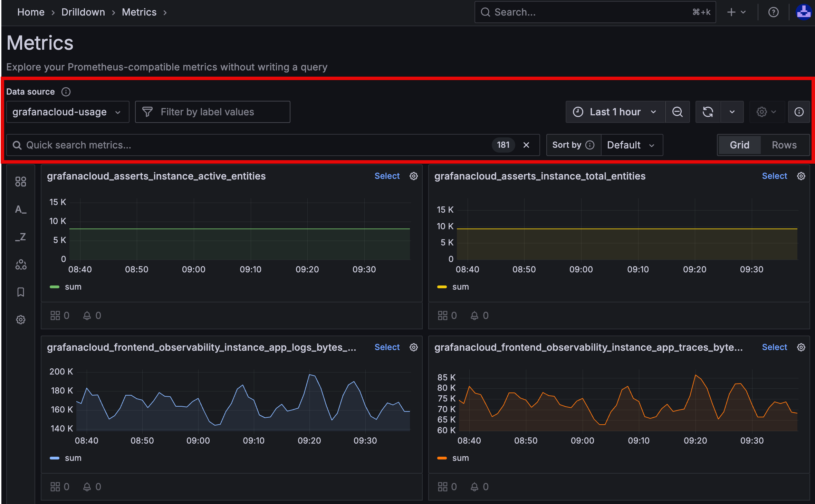The width and height of the screenshot is (815, 504).
Task: Open the Sort by Default dropdown
Action: coord(632,145)
